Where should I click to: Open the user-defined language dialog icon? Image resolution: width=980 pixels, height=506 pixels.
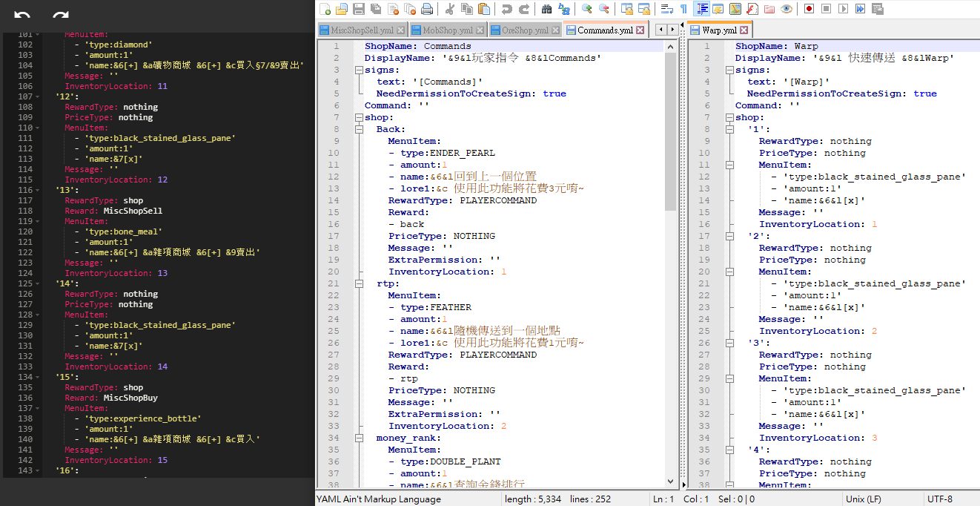718,9
